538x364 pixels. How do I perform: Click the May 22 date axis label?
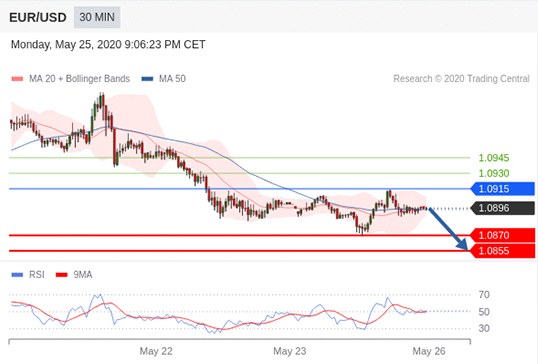tap(156, 351)
